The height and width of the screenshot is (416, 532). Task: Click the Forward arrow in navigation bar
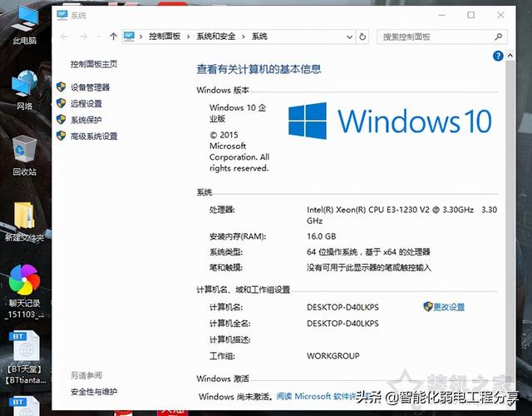coord(83,37)
